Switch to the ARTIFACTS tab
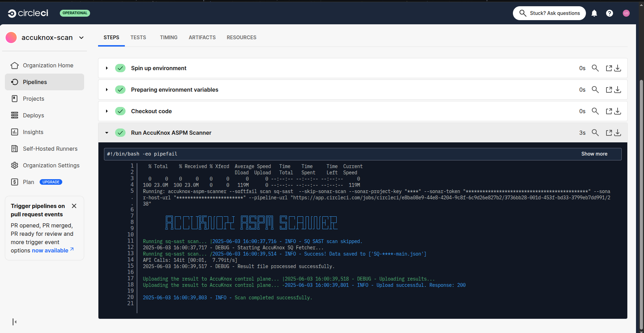Screen dimensions: 644x333 tap(202, 38)
